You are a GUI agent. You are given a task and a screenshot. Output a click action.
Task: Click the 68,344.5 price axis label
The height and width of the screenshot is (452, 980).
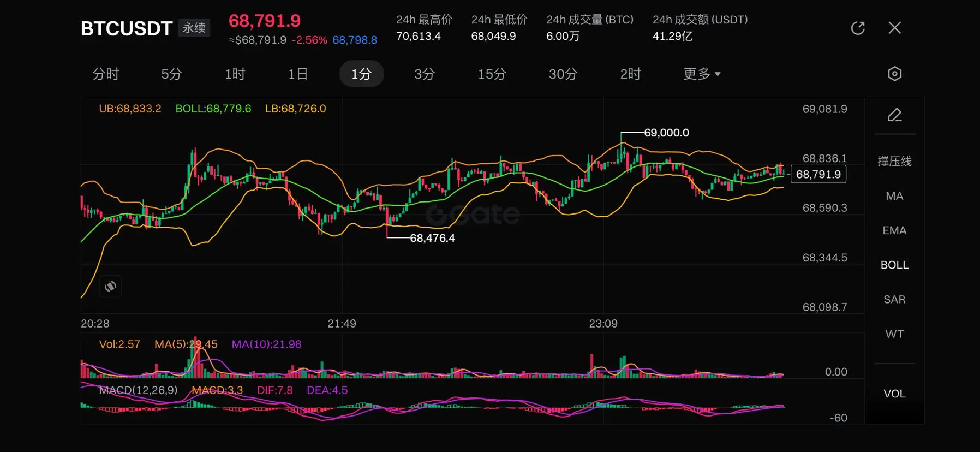pos(824,258)
